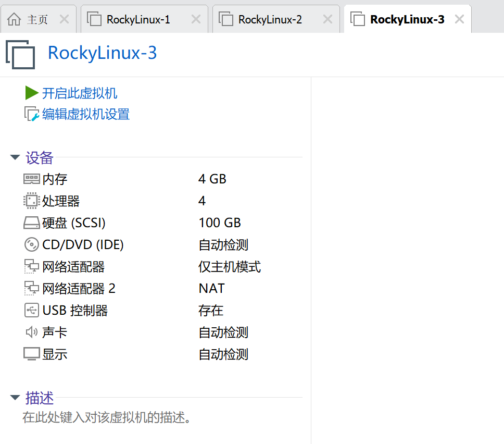The image size is (504, 444).
Task: Click the RockyLinux-3 title heading
Action: 102,53
